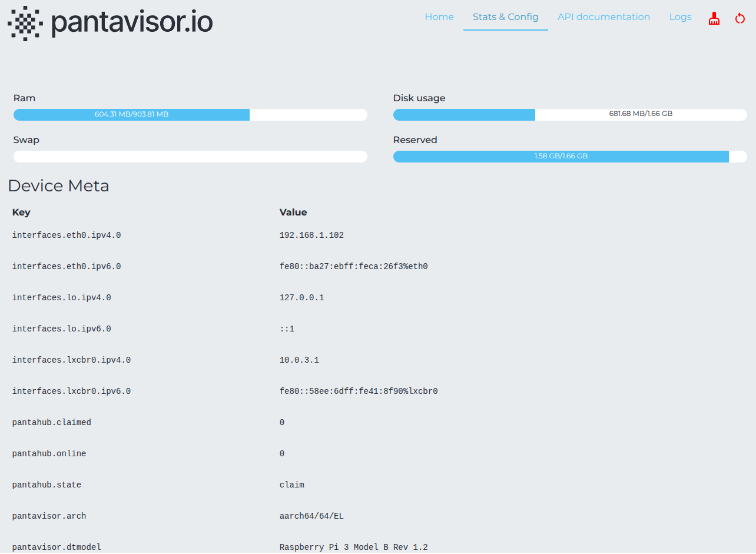Click the pantahub.state value claim
Screen dimensions: 756x554
291,485
